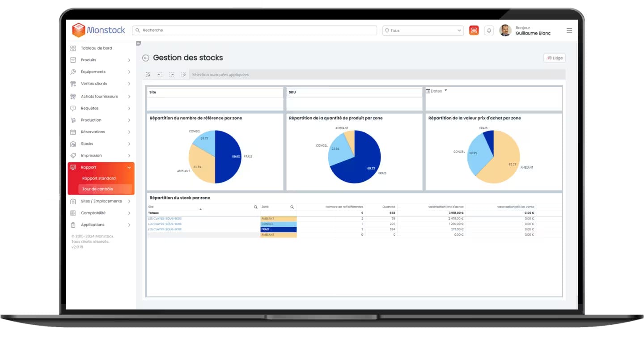Click the Recherche search field

pos(254,30)
